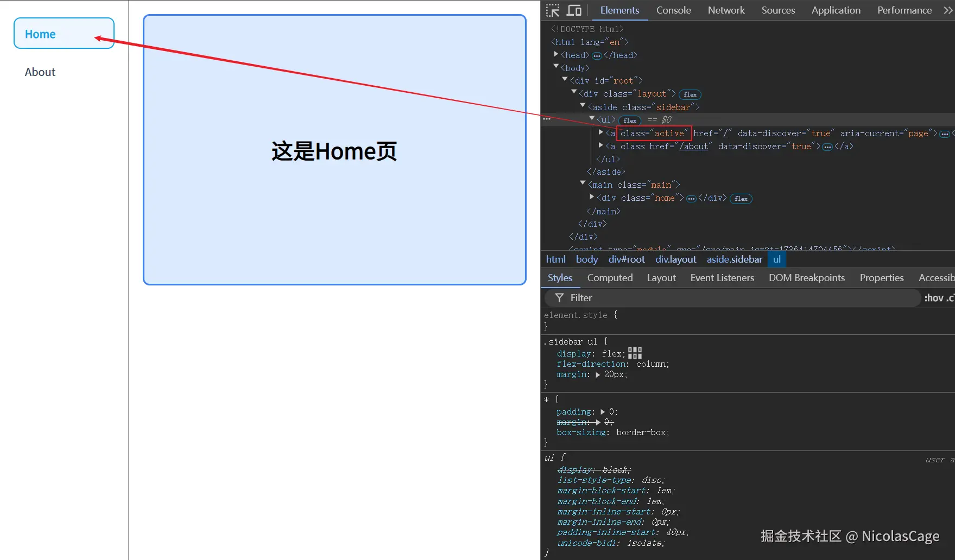Select div.layout in the breadcrumb trail

click(x=675, y=259)
